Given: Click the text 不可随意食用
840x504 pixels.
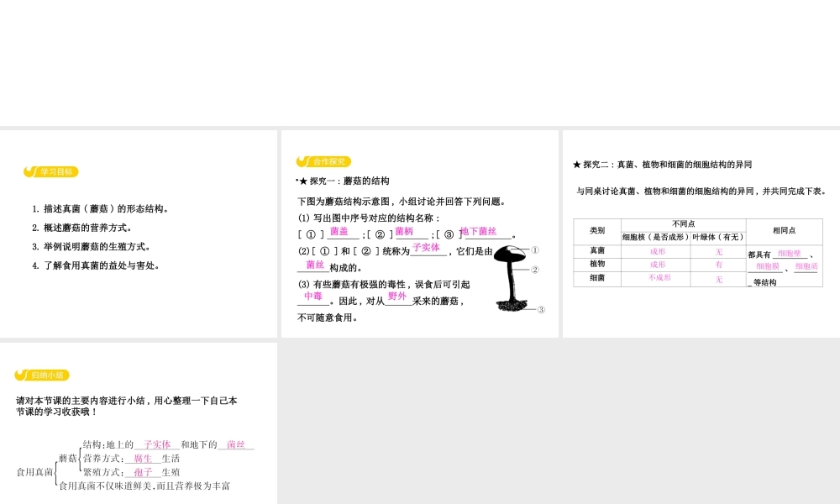Looking at the screenshot, I should click(x=328, y=318).
